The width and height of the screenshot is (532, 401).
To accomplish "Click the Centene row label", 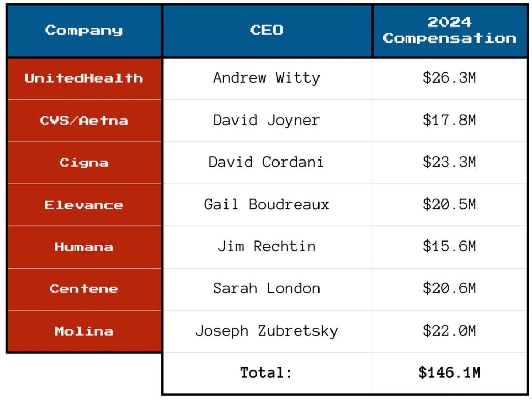I will (x=84, y=289).
